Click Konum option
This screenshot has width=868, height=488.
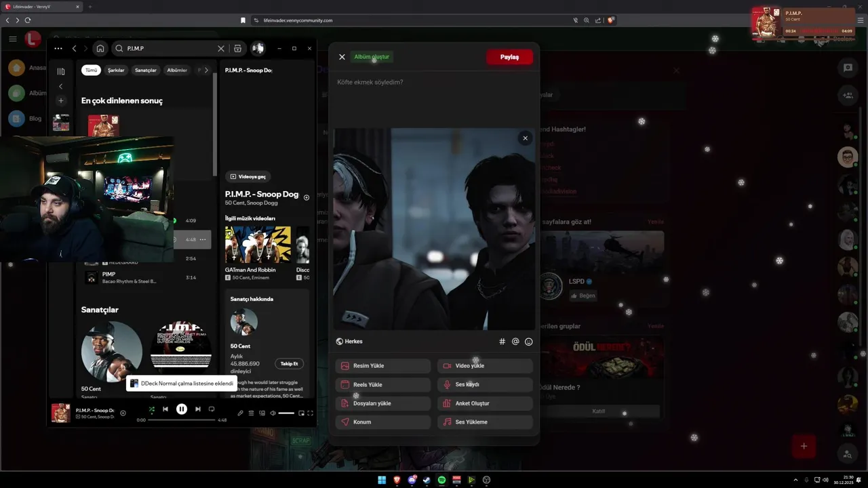[x=383, y=422]
